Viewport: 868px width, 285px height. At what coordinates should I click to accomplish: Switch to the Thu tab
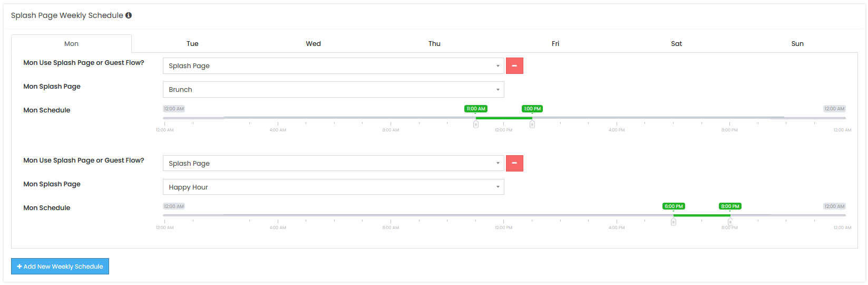[434, 44]
